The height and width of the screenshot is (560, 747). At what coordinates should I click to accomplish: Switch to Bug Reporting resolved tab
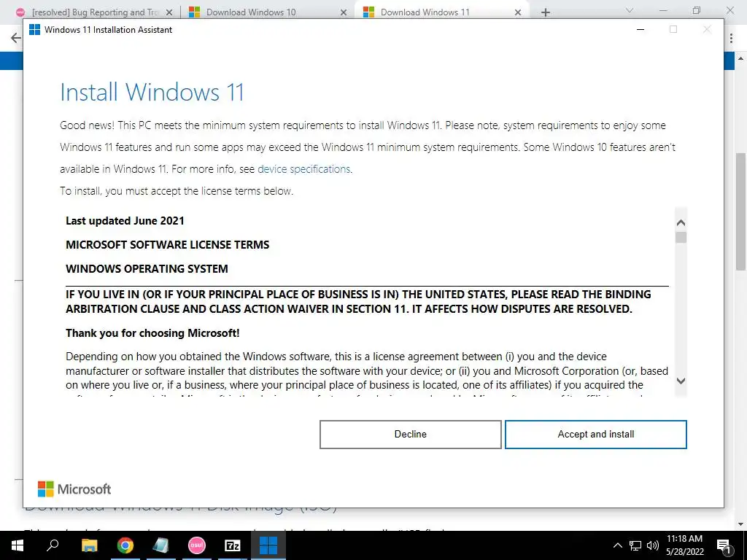point(96,12)
